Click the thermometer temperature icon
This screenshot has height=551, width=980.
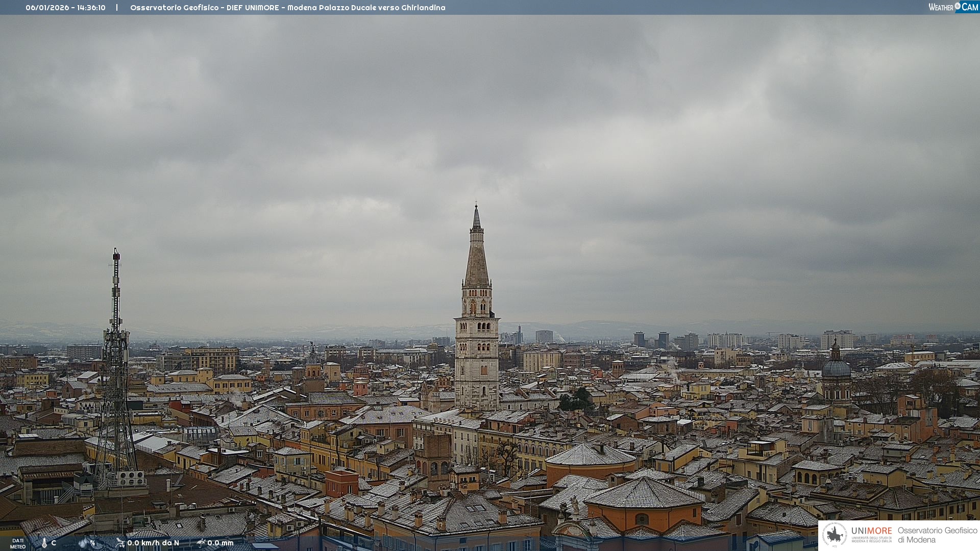pos(44,543)
